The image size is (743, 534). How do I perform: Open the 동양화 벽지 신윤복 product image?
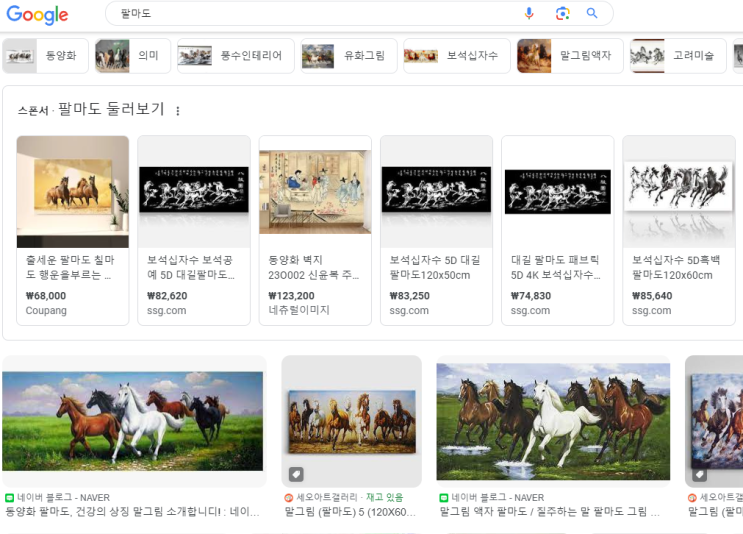click(315, 191)
